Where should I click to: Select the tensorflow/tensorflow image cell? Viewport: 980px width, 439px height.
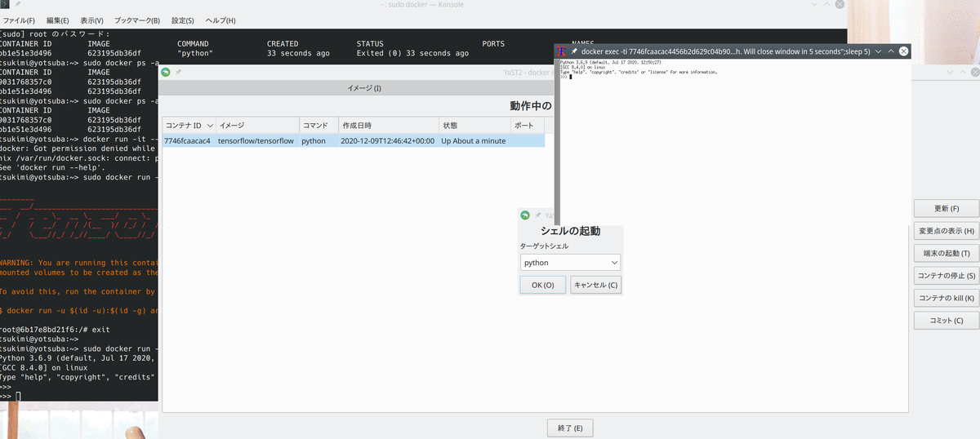(256, 141)
